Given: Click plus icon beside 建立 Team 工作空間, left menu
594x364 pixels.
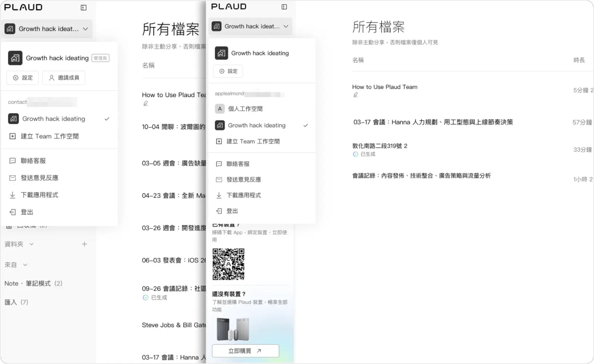Looking at the screenshot, I should [x=12, y=136].
